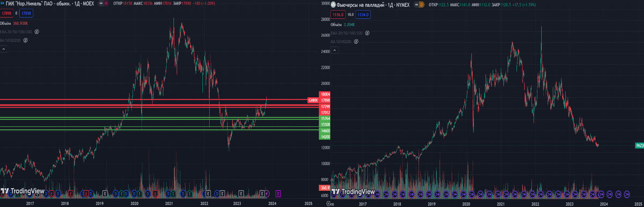Click the 14600 green price level label
Viewport: 644px width, 207px height.
coord(324,130)
